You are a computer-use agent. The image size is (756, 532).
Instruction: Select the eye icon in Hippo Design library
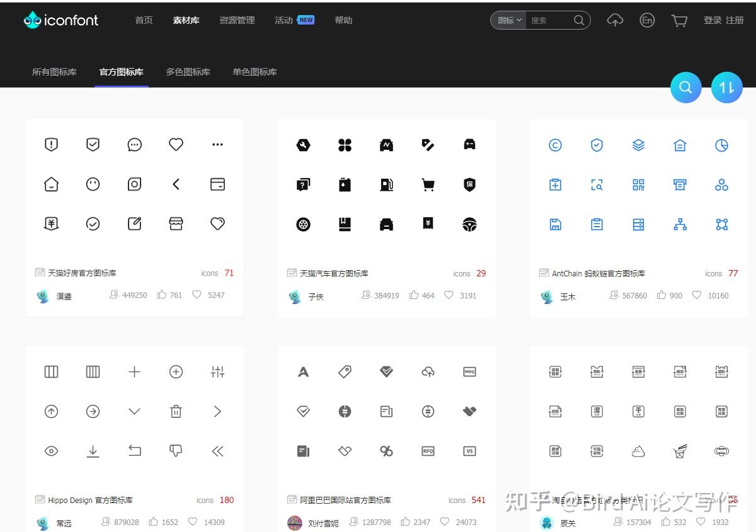click(x=51, y=451)
